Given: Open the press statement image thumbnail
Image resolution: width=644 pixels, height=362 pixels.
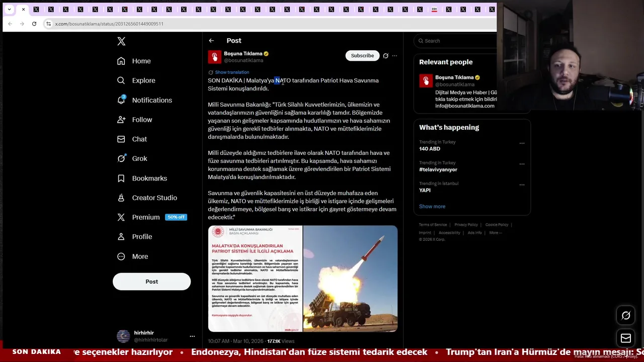Looking at the screenshot, I should click(255, 279).
